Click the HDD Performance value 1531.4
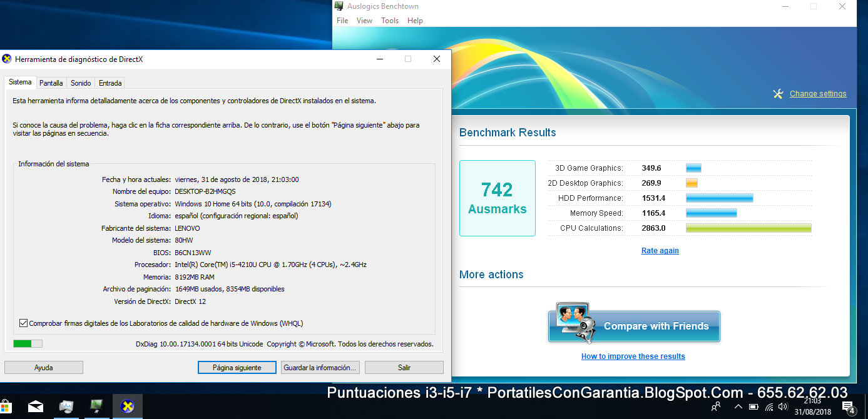 [x=653, y=198]
